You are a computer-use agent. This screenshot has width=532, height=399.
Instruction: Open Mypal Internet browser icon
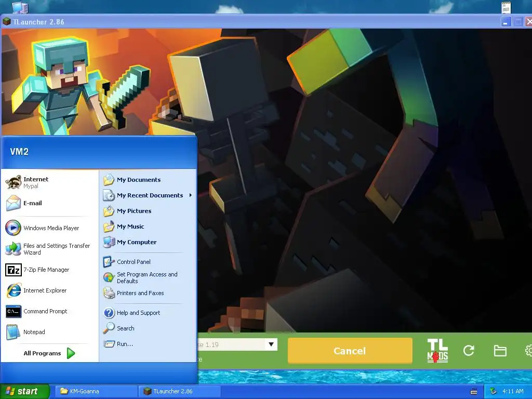[x=14, y=182]
